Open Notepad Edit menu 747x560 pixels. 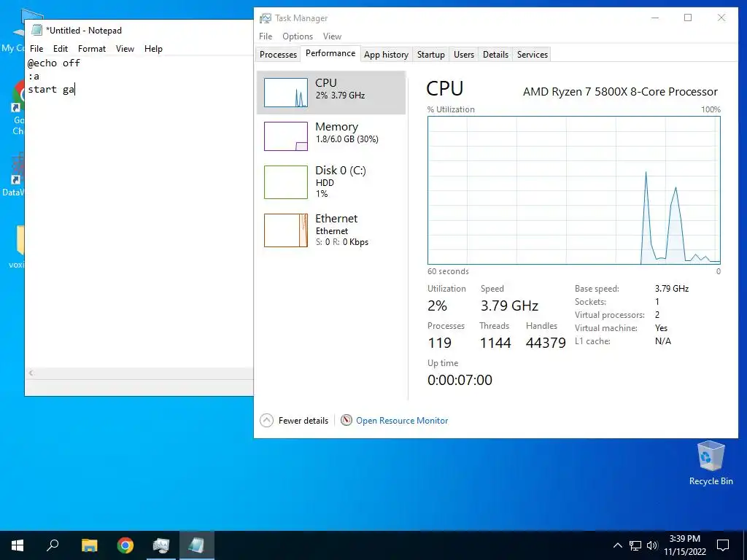pyautogui.click(x=60, y=49)
